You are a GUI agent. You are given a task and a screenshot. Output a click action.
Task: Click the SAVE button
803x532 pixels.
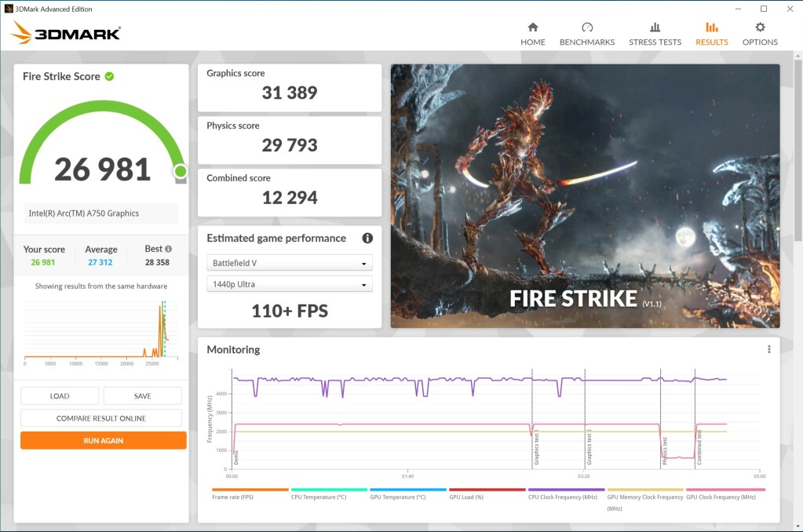tap(142, 395)
